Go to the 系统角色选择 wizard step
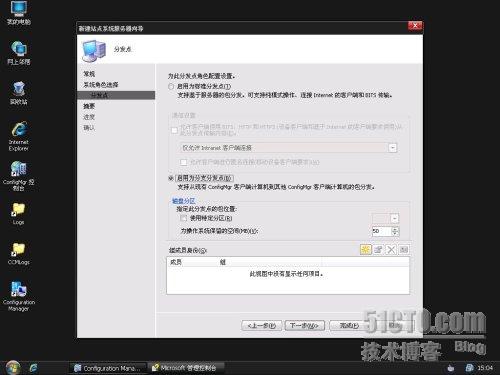This screenshot has height=375, width=500. 101,85
